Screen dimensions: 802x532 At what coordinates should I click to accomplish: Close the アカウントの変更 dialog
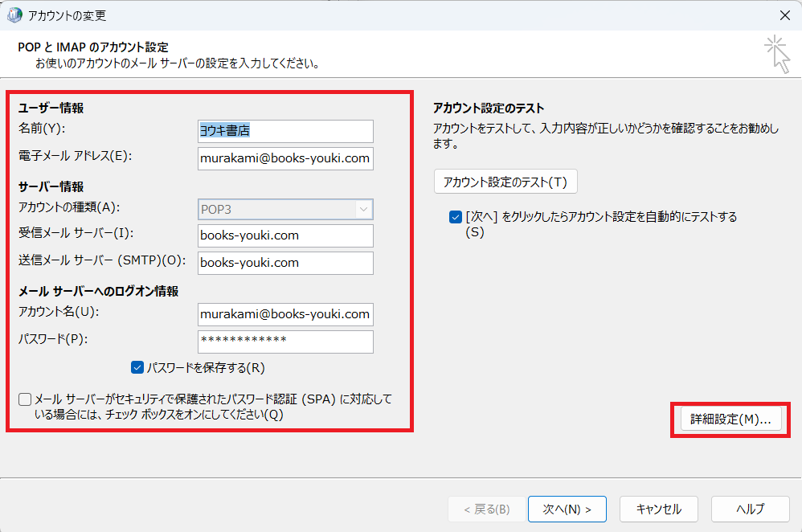tap(784, 15)
